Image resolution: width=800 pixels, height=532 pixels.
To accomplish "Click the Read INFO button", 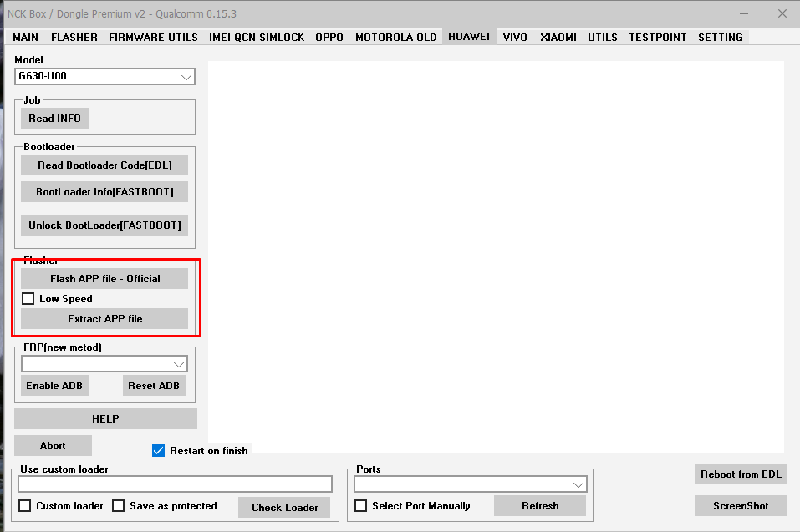I will (x=54, y=119).
